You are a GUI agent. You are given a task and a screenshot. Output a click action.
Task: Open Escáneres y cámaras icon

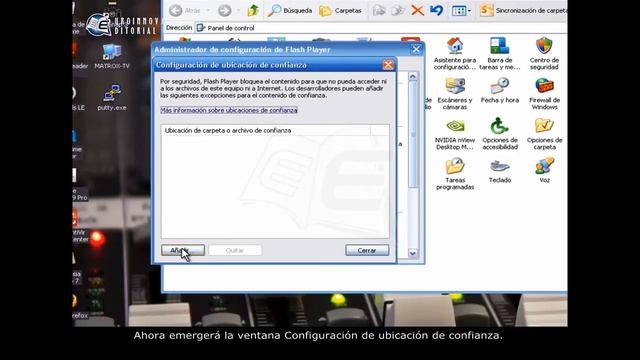tap(455, 93)
